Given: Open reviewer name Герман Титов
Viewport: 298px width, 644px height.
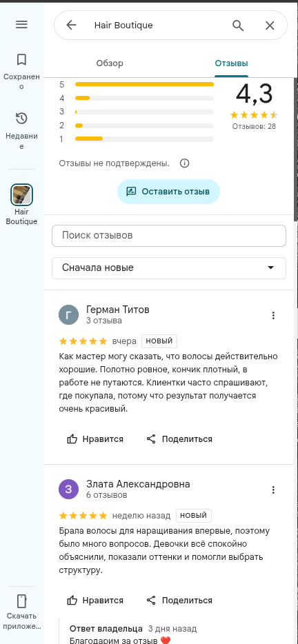Looking at the screenshot, I should tap(118, 310).
